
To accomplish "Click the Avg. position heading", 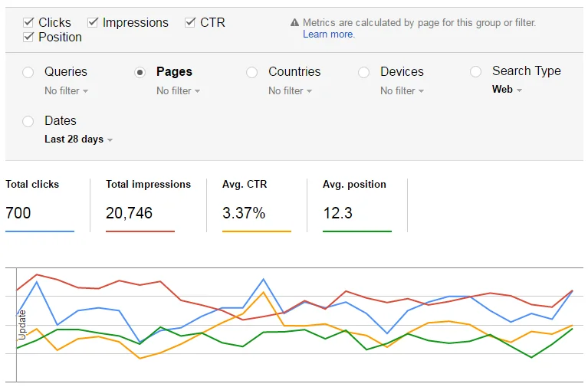I will [354, 184].
